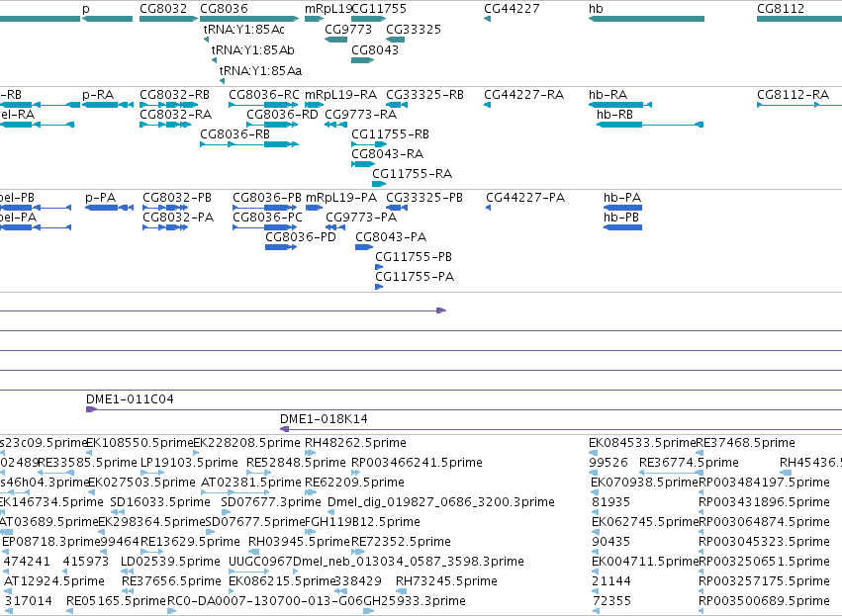Click protein label hb-PB
The height and width of the screenshot is (616, 842).
(x=621, y=218)
